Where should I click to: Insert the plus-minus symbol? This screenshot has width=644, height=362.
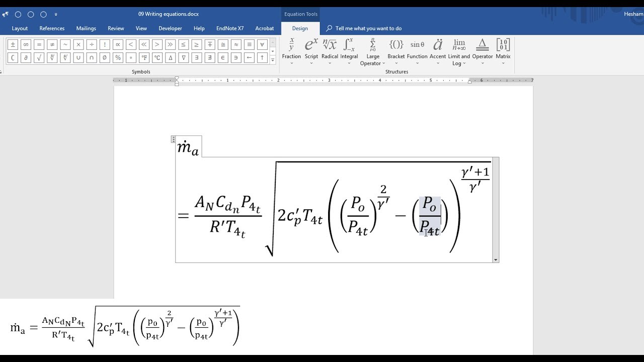coord(13,44)
